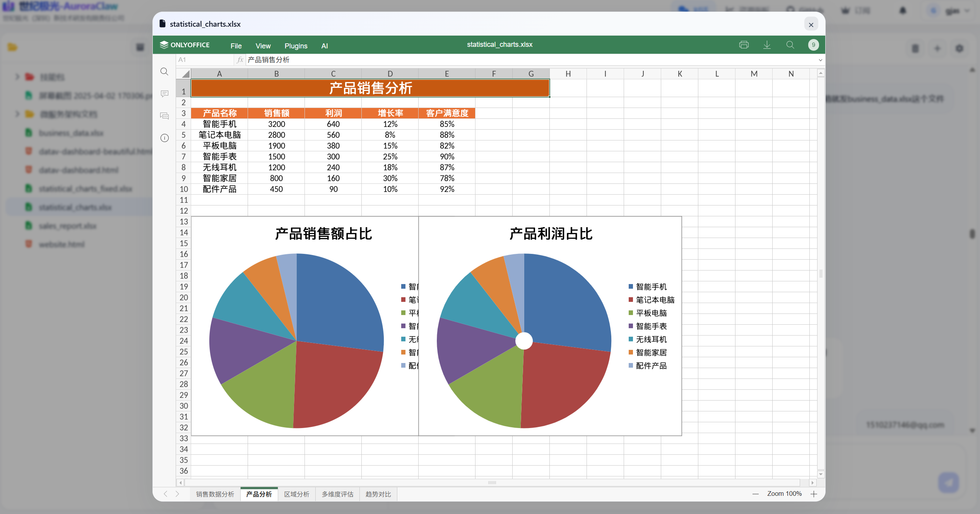Image resolution: width=980 pixels, height=514 pixels.
Task: Click the notifications bell in the background header
Action: [903, 10]
